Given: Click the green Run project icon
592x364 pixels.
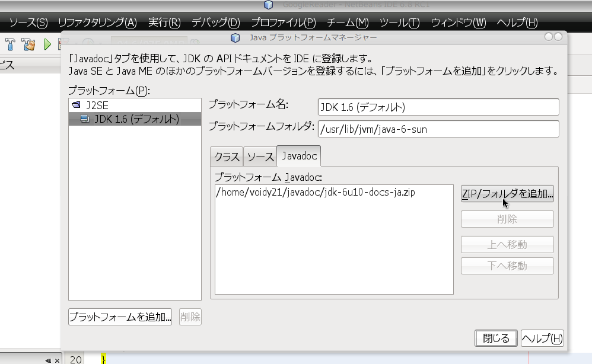Looking at the screenshot, I should click(47, 44).
